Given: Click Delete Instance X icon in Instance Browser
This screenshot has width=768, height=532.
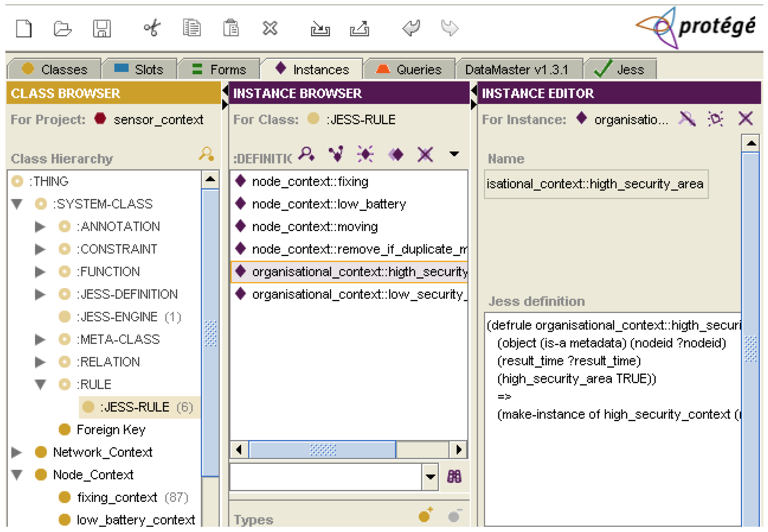Looking at the screenshot, I should coord(425,154).
